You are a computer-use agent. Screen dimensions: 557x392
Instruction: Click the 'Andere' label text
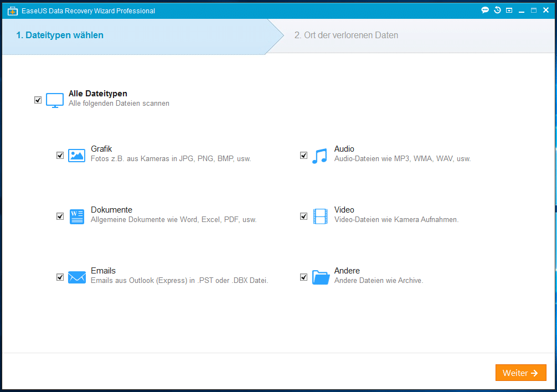[347, 271]
